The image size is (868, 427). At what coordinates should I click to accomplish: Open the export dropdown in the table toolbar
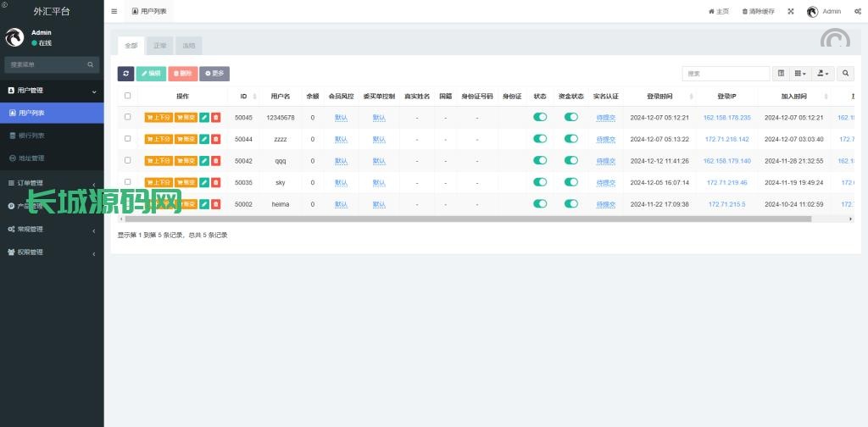(823, 74)
